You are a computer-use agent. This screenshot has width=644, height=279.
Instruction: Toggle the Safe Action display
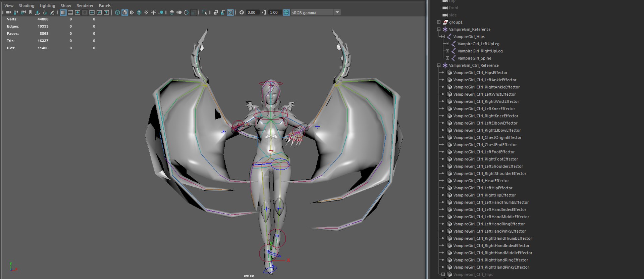pos(99,12)
